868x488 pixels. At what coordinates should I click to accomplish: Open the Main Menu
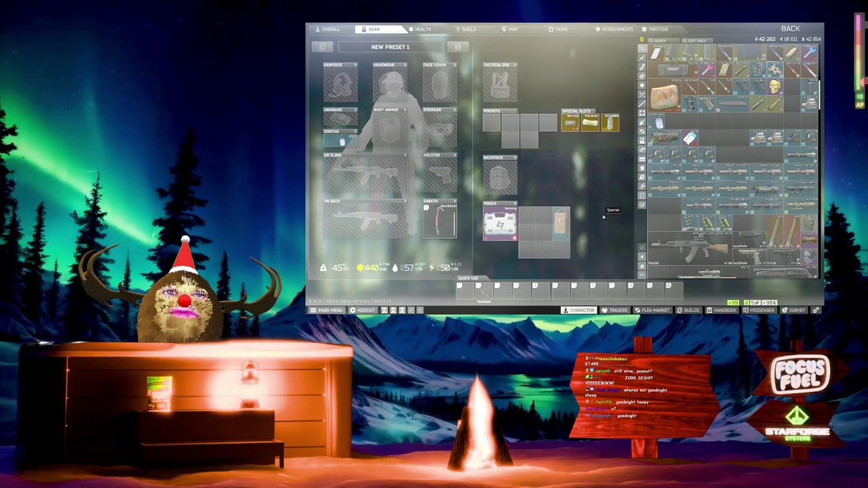(x=326, y=310)
